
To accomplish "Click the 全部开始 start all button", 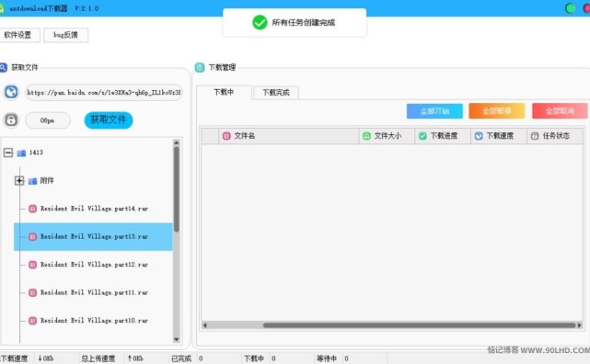I will click(x=434, y=111).
